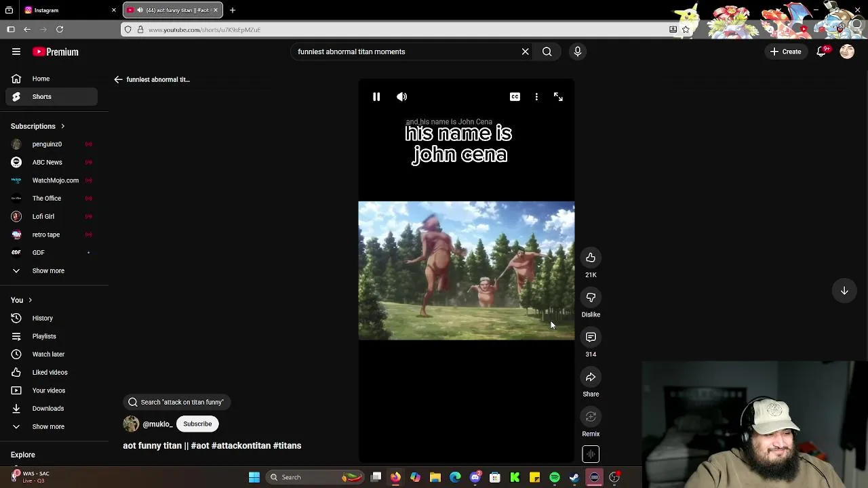This screenshot has width=868, height=488.
Task: Open Windows Start menu
Action: click(254, 477)
